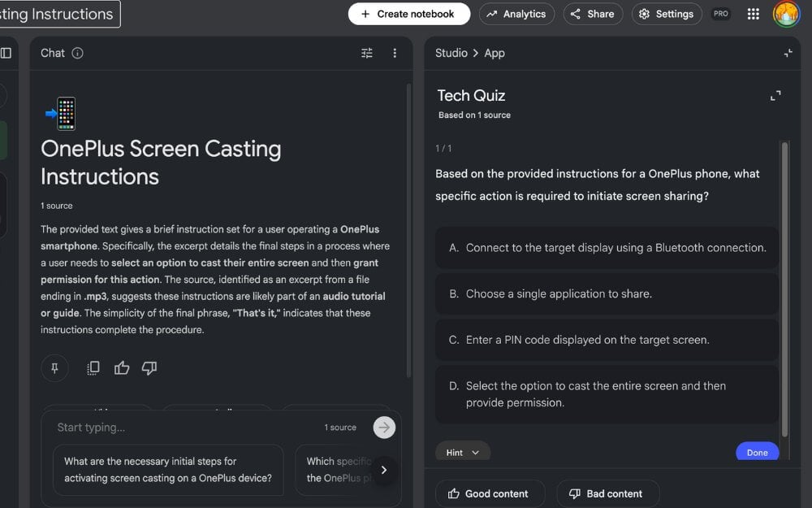Viewport: 812px width, 508px height.
Task: Open the chat three-dot more options menu
Action: (395, 53)
